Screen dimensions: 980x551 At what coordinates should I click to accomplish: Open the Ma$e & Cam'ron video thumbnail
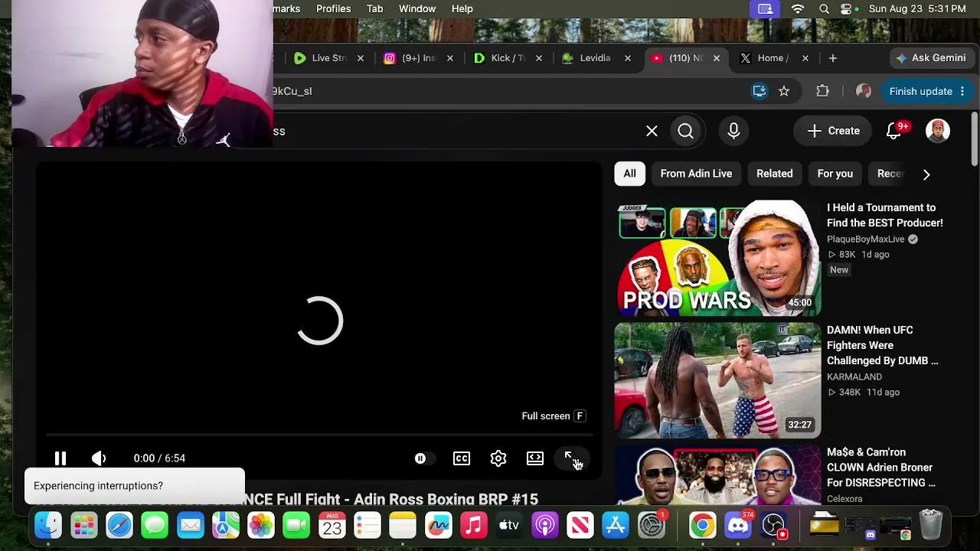717,475
